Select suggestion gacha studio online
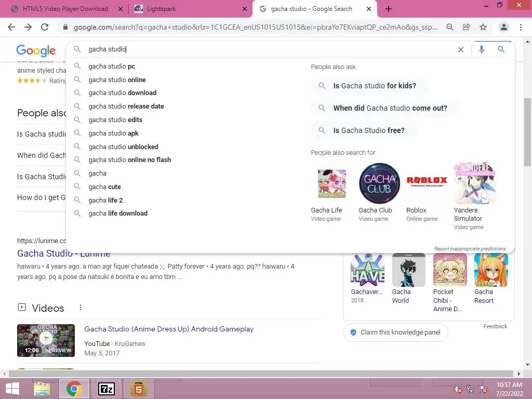 pos(117,79)
